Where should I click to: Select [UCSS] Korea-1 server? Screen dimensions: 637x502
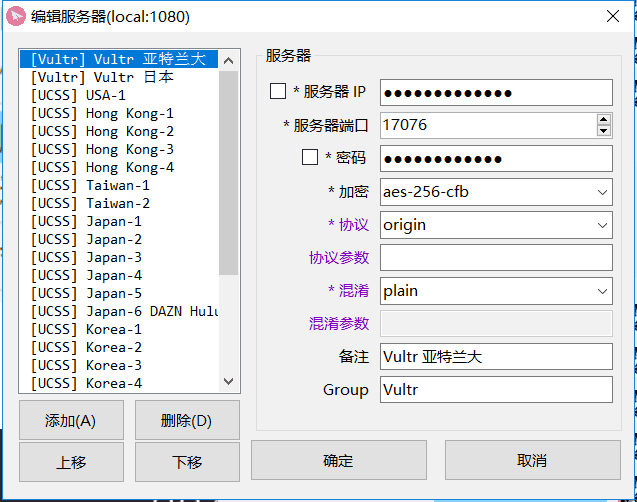coord(119,329)
